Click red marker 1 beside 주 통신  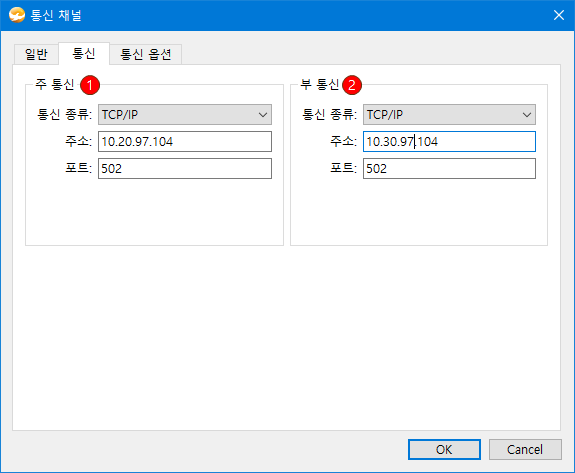click(x=90, y=85)
